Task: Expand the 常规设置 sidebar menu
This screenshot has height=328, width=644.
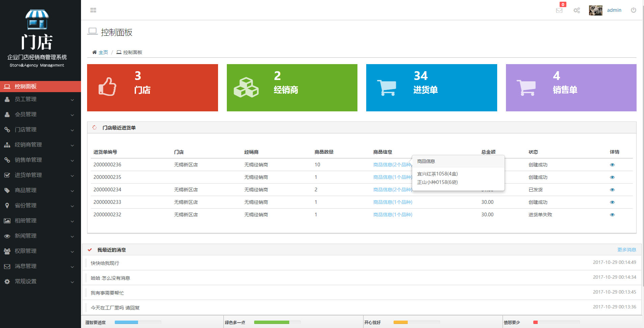Action: [x=40, y=281]
